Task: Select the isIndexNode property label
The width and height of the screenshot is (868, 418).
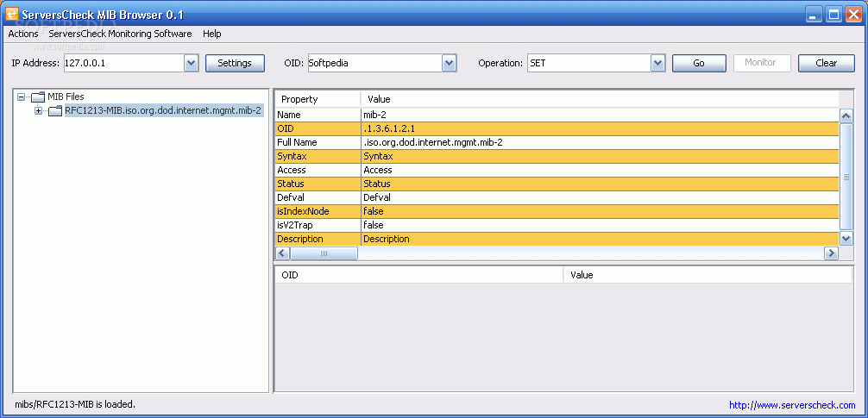Action: tap(318, 212)
